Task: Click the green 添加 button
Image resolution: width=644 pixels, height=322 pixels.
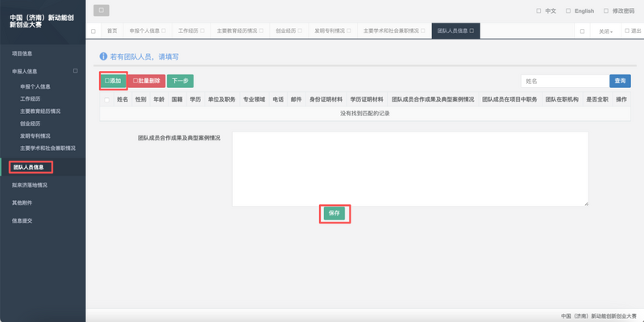Action: [113, 81]
